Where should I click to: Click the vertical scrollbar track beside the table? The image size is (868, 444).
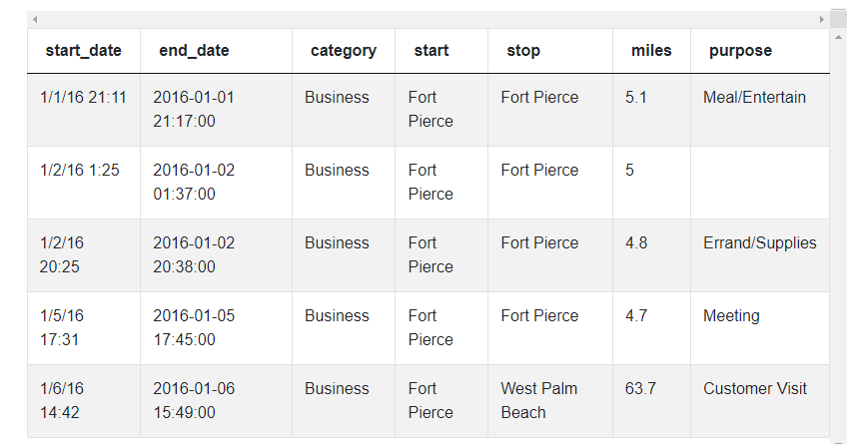point(838,239)
